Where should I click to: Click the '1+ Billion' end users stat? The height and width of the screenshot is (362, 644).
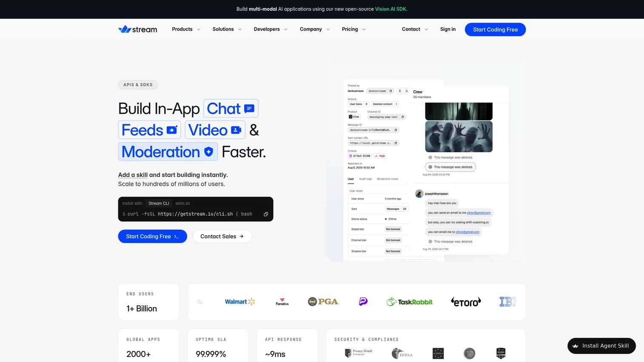tap(142, 308)
